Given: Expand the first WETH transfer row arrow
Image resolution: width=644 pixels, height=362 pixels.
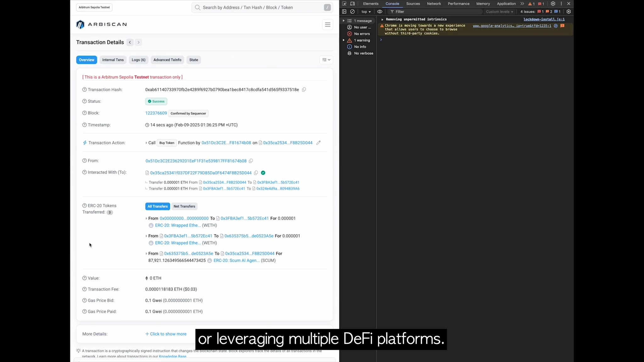Looking at the screenshot, I should pos(146,218).
